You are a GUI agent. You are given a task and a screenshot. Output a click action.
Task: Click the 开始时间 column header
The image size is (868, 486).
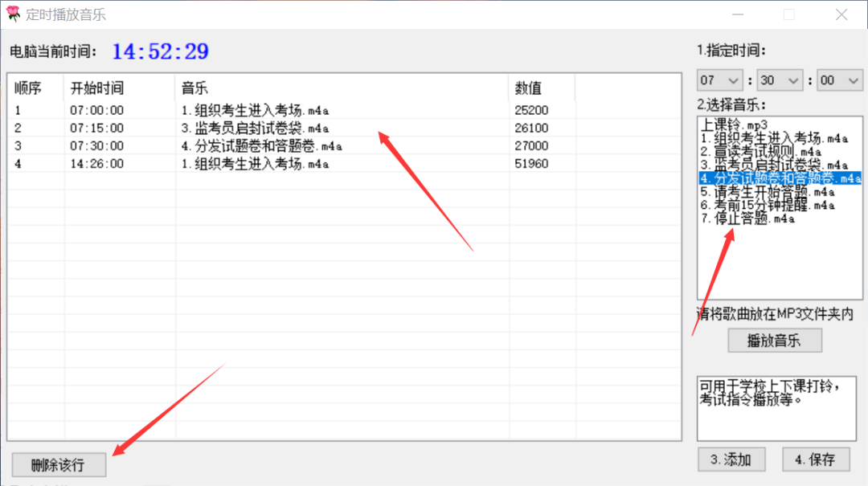tap(120, 88)
